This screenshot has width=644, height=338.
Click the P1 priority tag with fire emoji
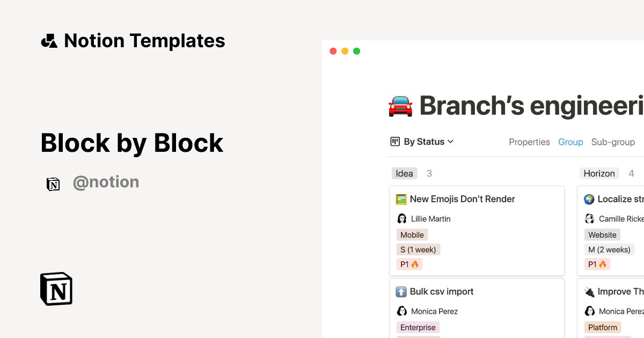409,263
